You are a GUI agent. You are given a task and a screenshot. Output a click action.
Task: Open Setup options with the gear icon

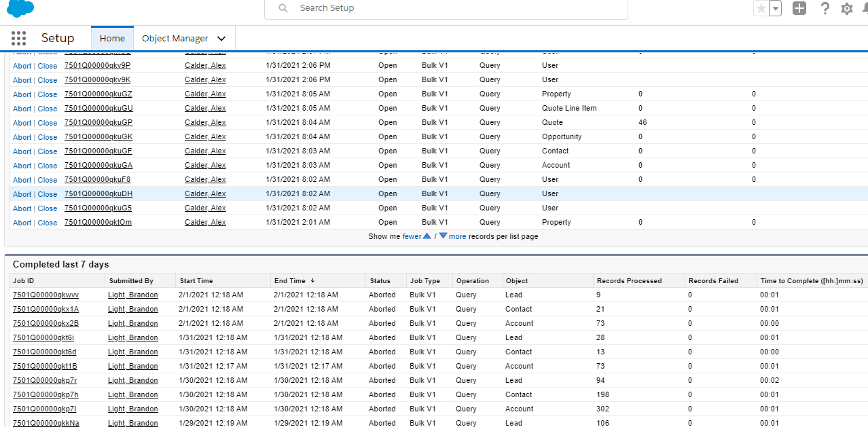point(846,8)
